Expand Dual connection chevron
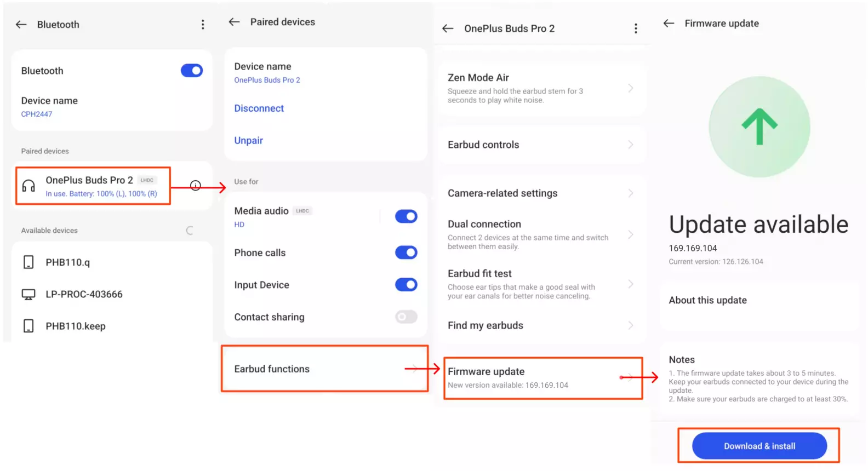Viewport: 868px width, 471px height. [x=631, y=234]
